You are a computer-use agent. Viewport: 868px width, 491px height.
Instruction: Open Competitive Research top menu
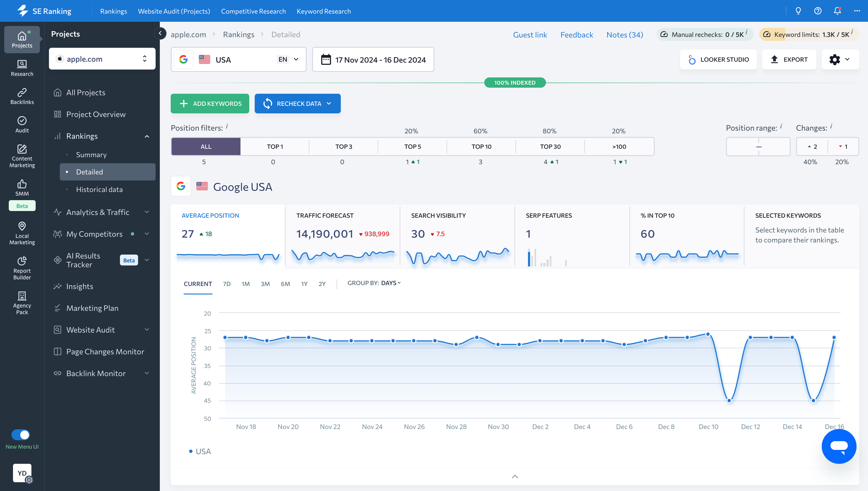pyautogui.click(x=253, y=11)
